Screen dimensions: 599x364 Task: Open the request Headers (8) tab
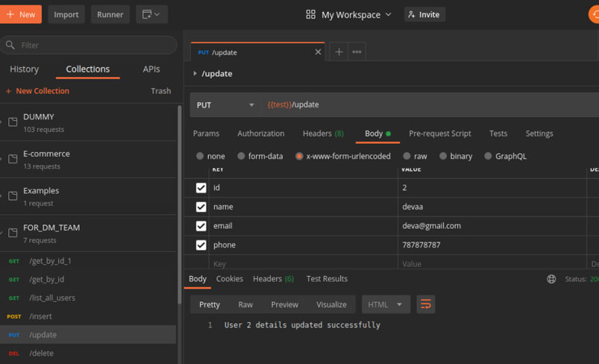[x=323, y=134]
